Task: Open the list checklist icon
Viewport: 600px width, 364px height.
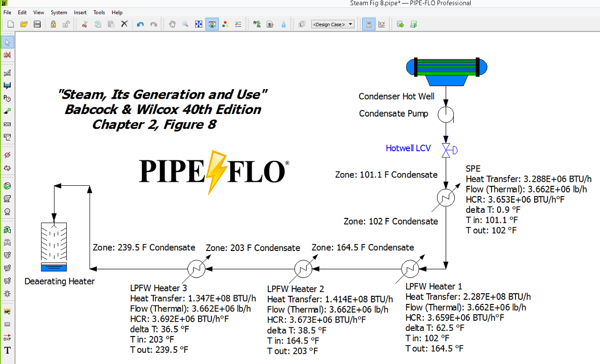Action: click(x=238, y=24)
